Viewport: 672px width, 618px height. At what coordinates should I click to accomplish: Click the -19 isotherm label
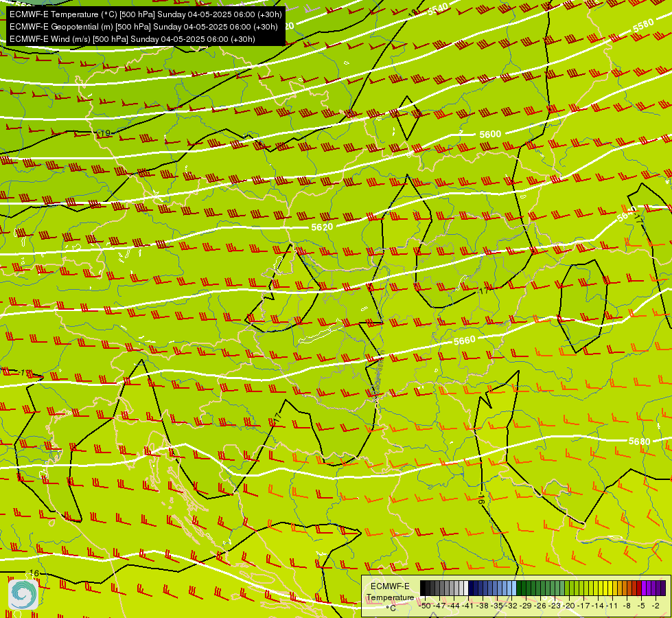[x=104, y=133]
